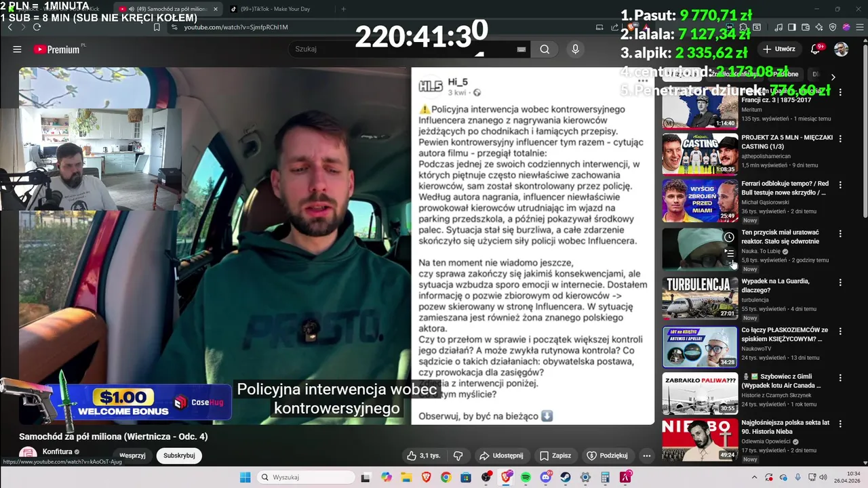Click inside the YouTube Szukaj search field

pyautogui.click(x=403, y=49)
